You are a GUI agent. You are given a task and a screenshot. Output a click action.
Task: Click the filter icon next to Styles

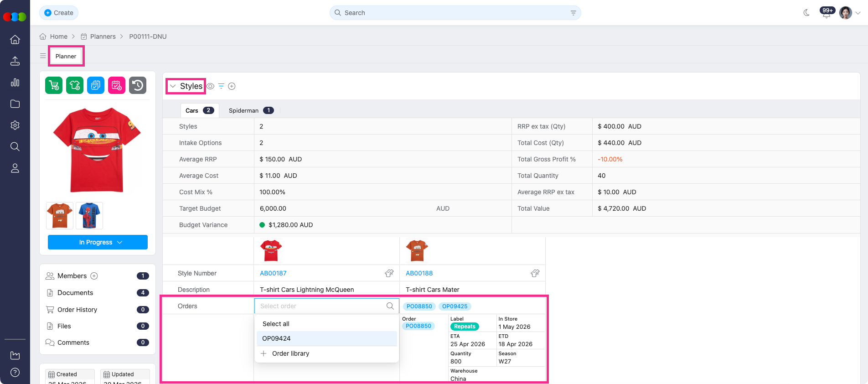(221, 86)
